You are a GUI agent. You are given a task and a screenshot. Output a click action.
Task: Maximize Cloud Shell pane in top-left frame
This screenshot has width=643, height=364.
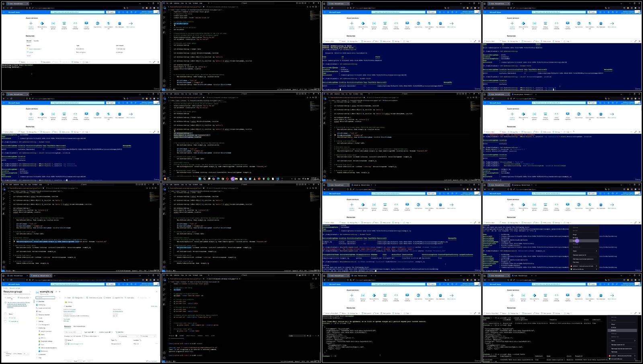point(154,62)
